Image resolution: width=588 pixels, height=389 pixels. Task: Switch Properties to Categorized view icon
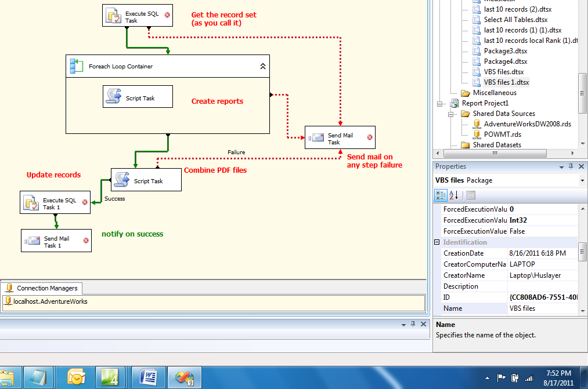tap(440, 195)
